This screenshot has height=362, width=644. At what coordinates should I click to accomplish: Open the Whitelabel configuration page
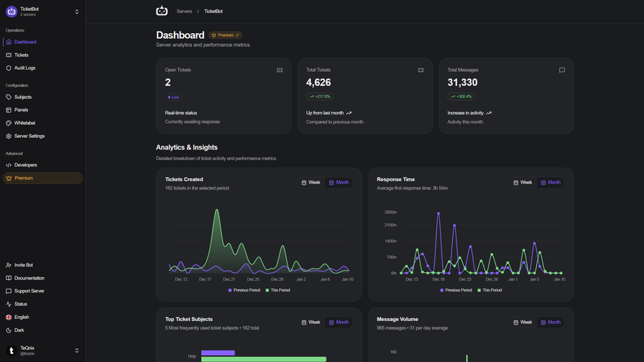(24, 123)
